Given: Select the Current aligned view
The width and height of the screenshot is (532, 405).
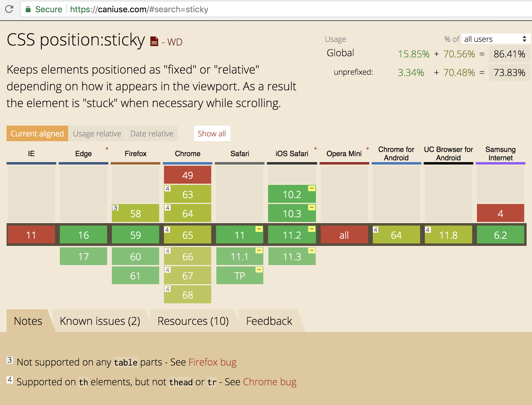Looking at the screenshot, I should tap(37, 133).
